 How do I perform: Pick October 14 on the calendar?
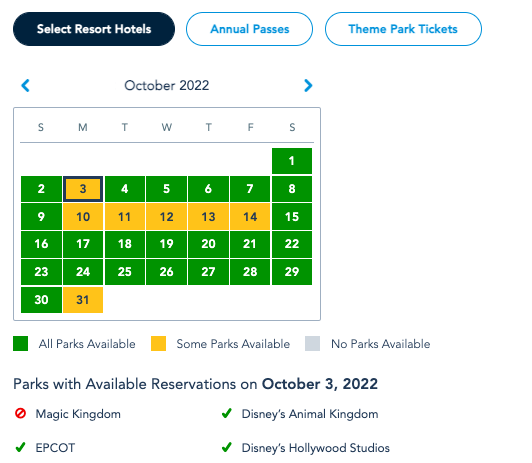(250, 217)
